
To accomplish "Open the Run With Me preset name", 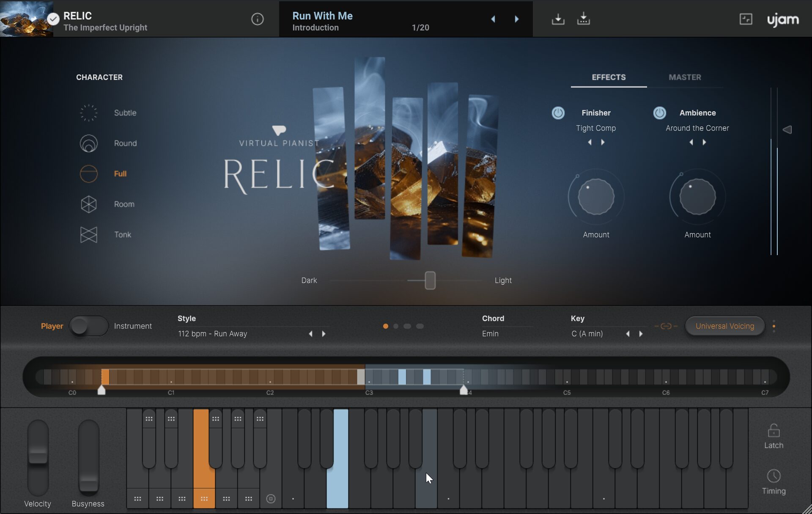I will [x=322, y=16].
